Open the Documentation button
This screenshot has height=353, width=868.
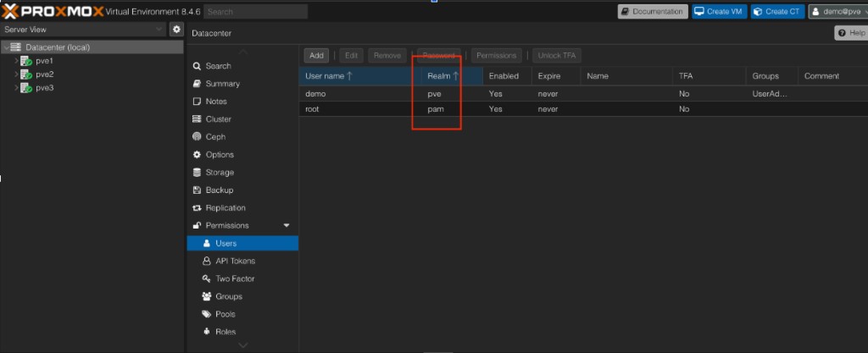click(x=653, y=12)
